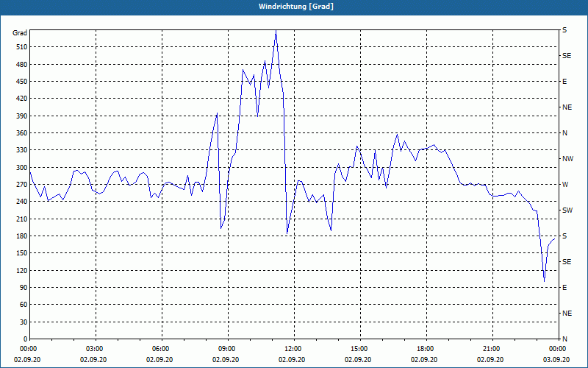Click the 210 y-axis value
588x368 pixels.
pyautogui.click(x=23, y=219)
